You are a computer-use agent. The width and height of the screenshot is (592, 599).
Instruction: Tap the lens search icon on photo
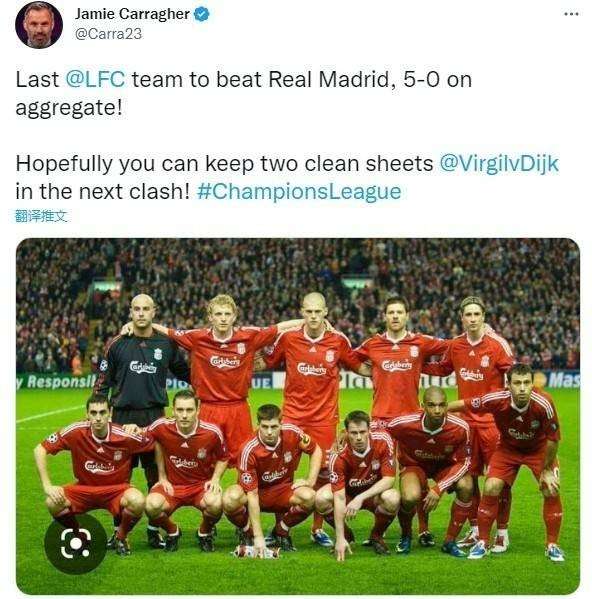point(76,543)
